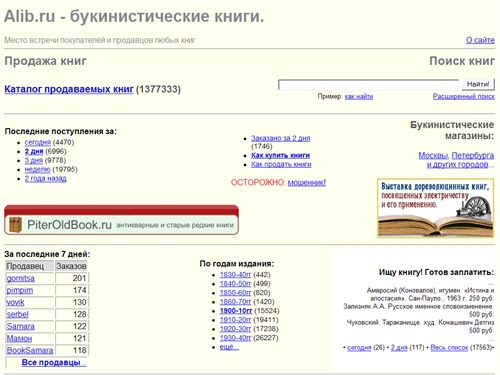The height and width of the screenshot is (375, 500).
Task: Click the 'Чуковский. Тараканище' wanted entry
Action: pos(421,326)
